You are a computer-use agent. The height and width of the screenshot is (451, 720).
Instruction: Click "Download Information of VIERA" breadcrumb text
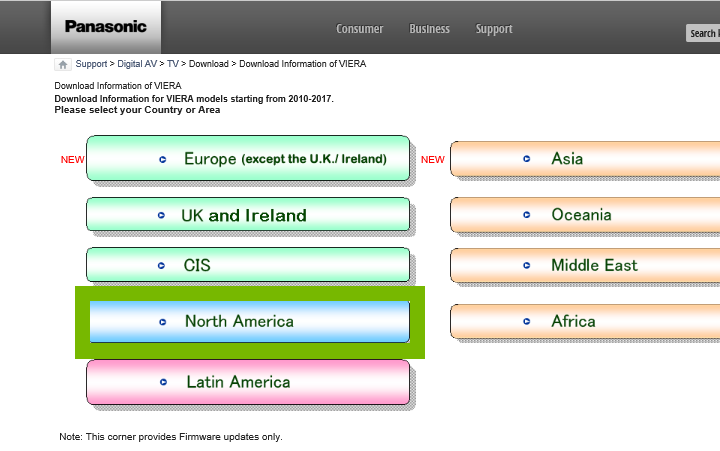point(303,64)
